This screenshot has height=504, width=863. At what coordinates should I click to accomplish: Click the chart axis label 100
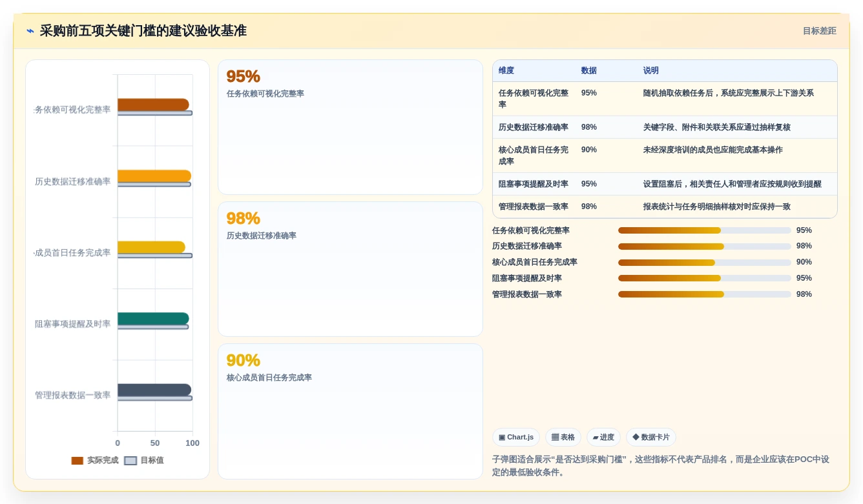point(192,443)
